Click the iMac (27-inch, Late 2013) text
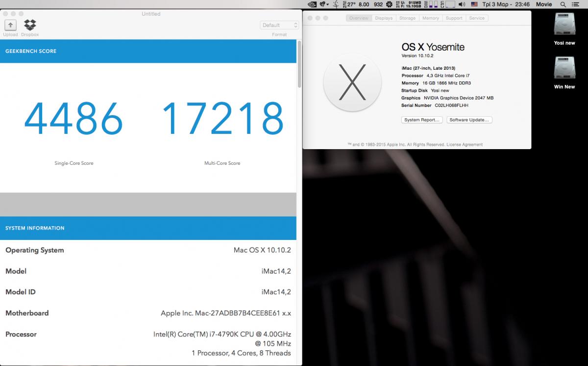The image size is (588, 366). click(429, 68)
